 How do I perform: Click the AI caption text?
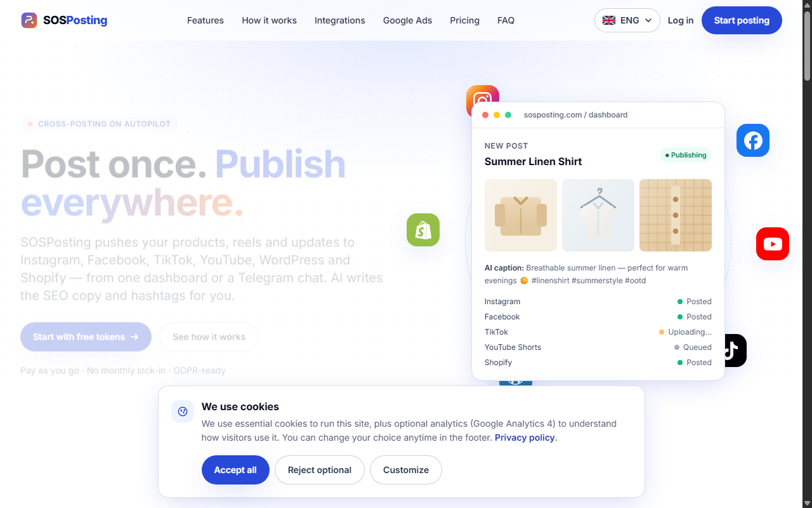tap(586, 274)
